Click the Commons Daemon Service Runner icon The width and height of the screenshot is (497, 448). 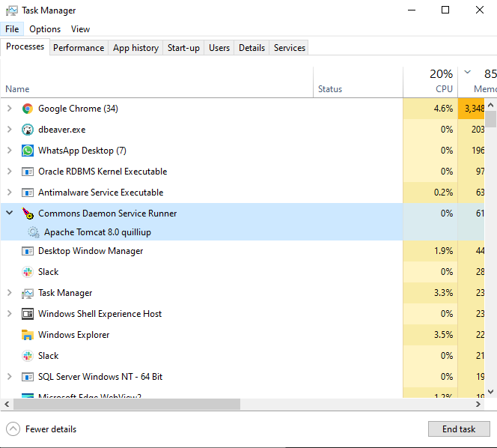(x=28, y=214)
